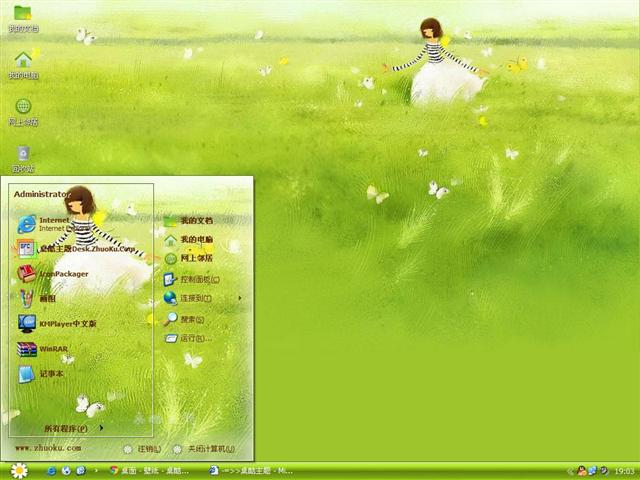The height and width of the screenshot is (480, 640).
Task: Click the dark round tray icon beside the clock
Action: [604, 471]
